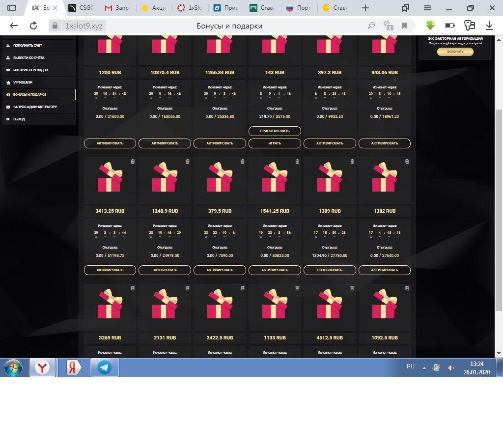Viewport: 503px width, 448px height.
Task: Click the 1xslot9.xyz address field
Action: 84,26
